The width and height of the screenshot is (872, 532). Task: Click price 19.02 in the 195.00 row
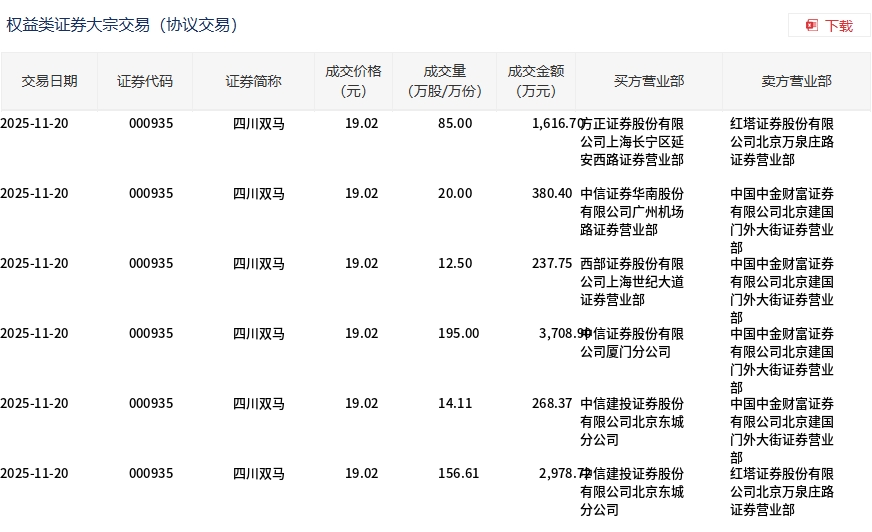pos(361,334)
